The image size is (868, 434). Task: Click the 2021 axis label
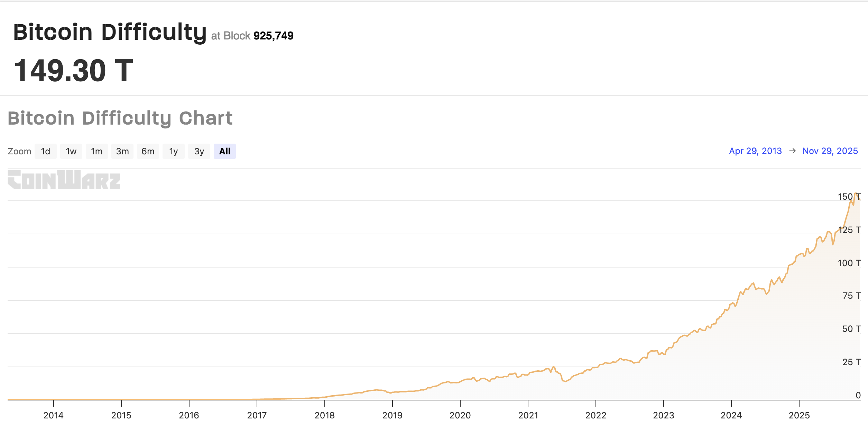(x=528, y=415)
